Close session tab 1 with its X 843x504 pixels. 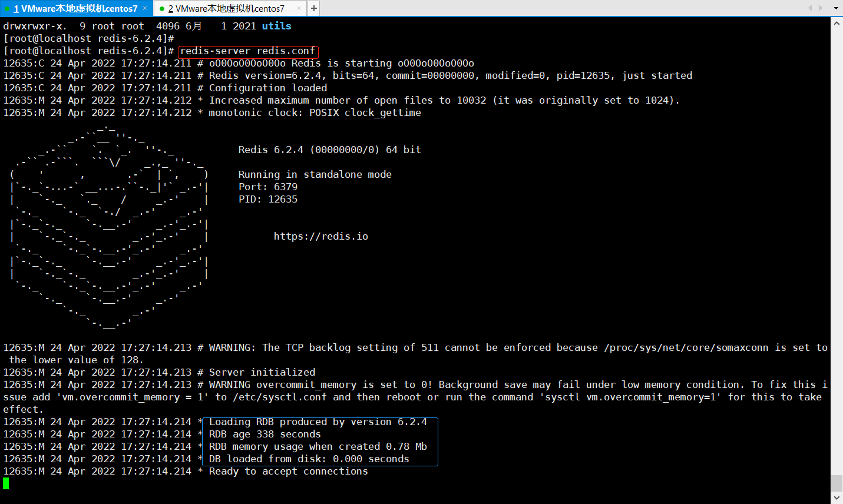[145, 8]
